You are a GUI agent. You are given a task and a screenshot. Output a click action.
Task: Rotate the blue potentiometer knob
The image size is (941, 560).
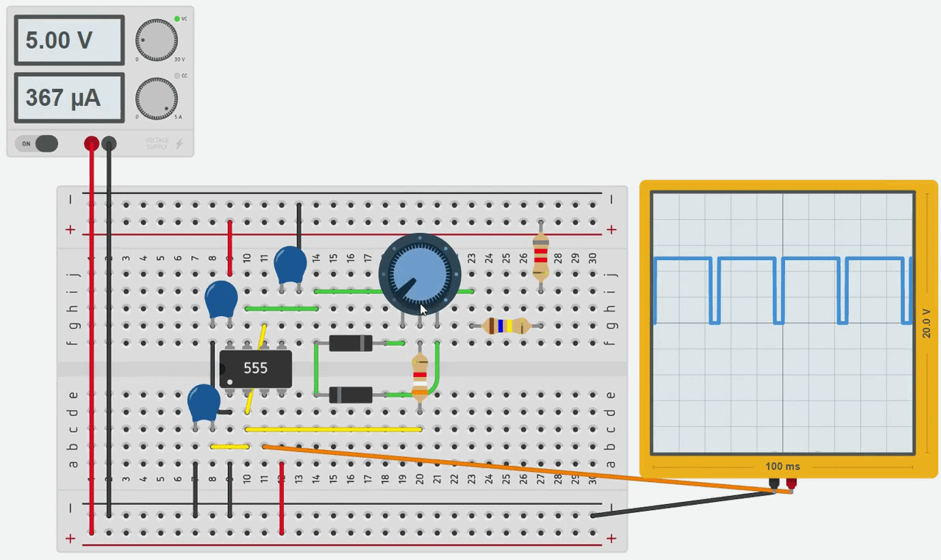[x=420, y=274]
